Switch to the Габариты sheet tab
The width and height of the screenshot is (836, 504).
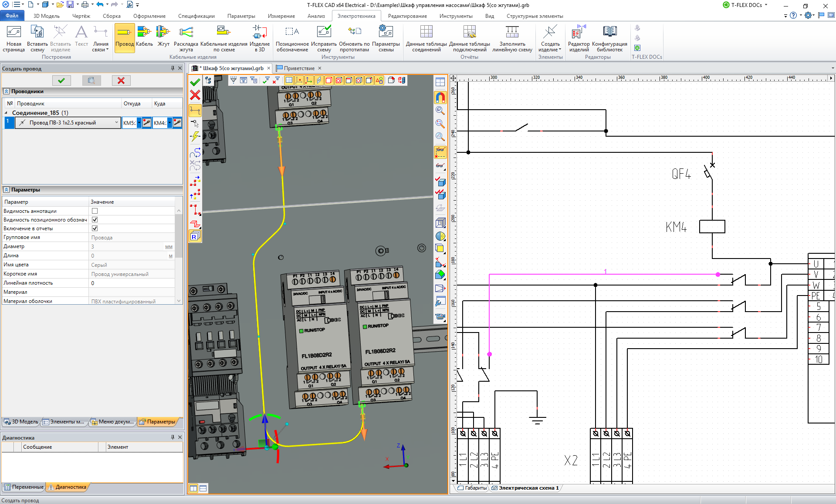[x=472, y=488]
